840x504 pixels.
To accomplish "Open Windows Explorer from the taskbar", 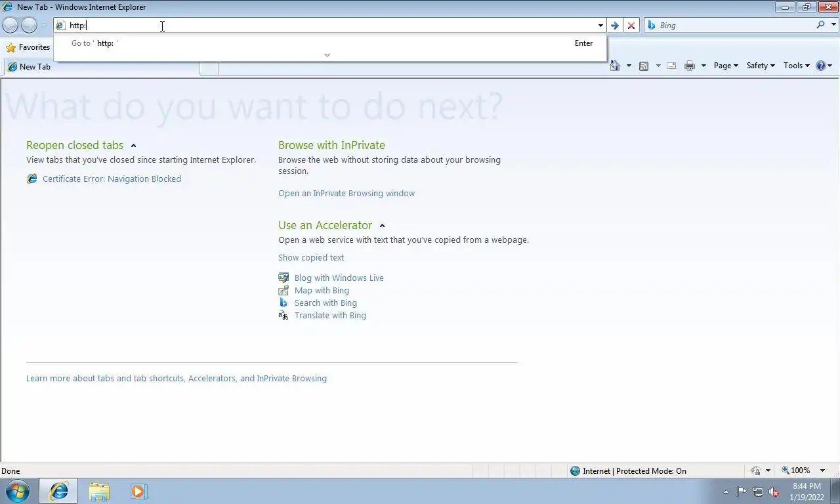I will [x=99, y=491].
